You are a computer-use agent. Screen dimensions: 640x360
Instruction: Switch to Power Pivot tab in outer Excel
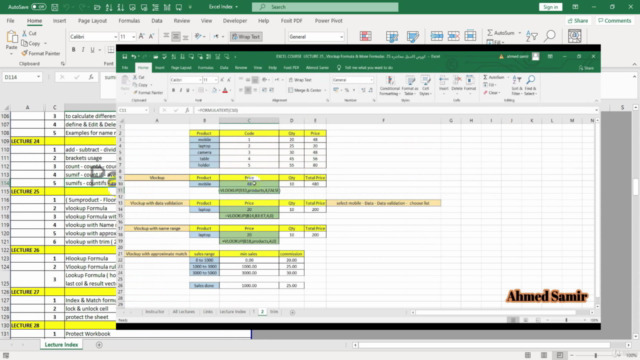[x=328, y=20]
